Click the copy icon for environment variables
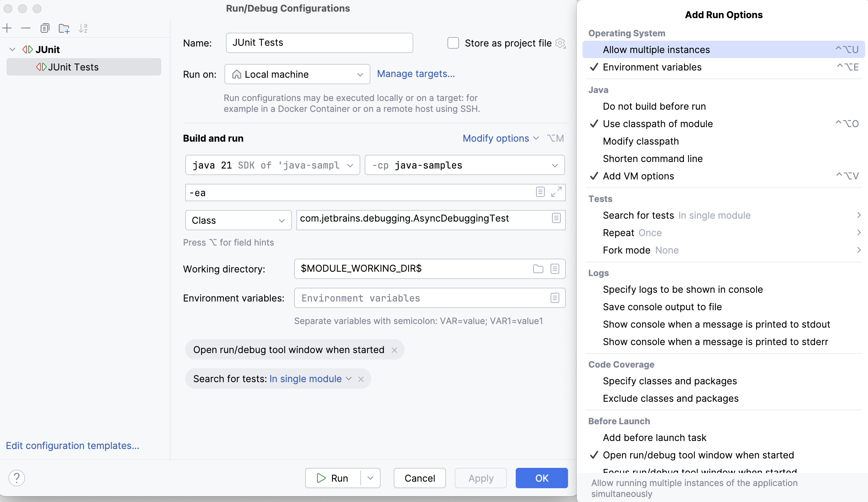This screenshot has height=502, width=868. (x=554, y=297)
